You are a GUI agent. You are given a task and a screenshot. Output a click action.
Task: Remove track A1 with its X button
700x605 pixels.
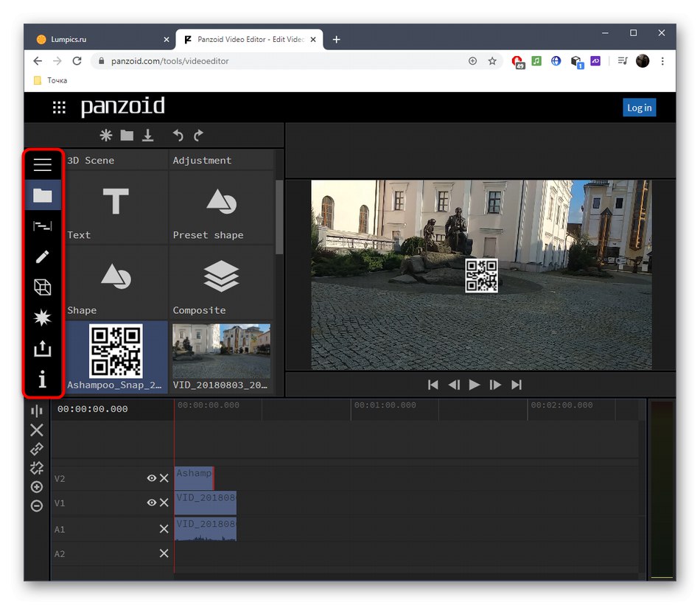[x=164, y=529]
